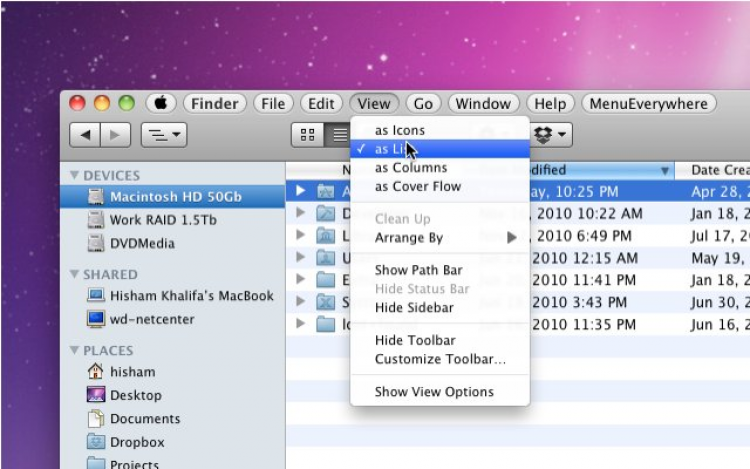The height and width of the screenshot is (469, 750).
Task: Open the Edit menu
Action: [321, 103]
